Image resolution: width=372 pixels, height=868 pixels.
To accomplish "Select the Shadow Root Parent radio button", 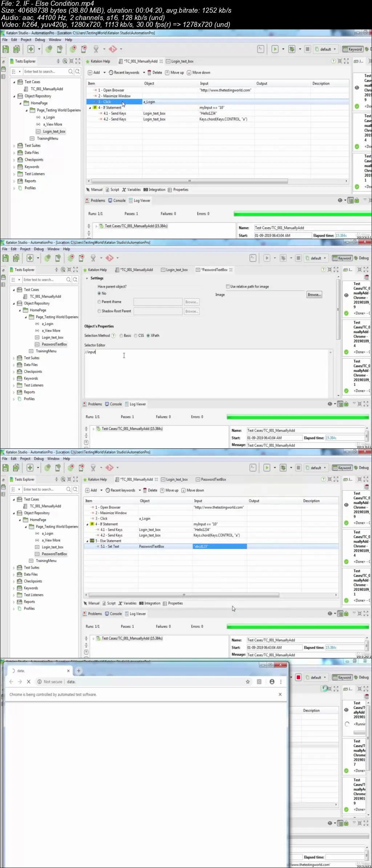I will [99, 311].
